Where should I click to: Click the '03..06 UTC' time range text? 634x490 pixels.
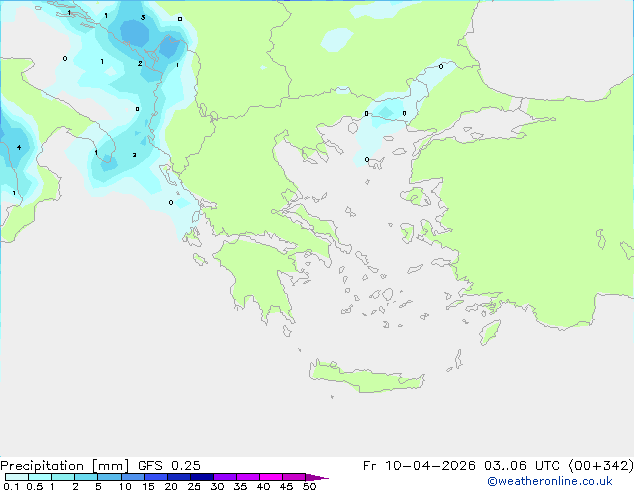[522, 466]
